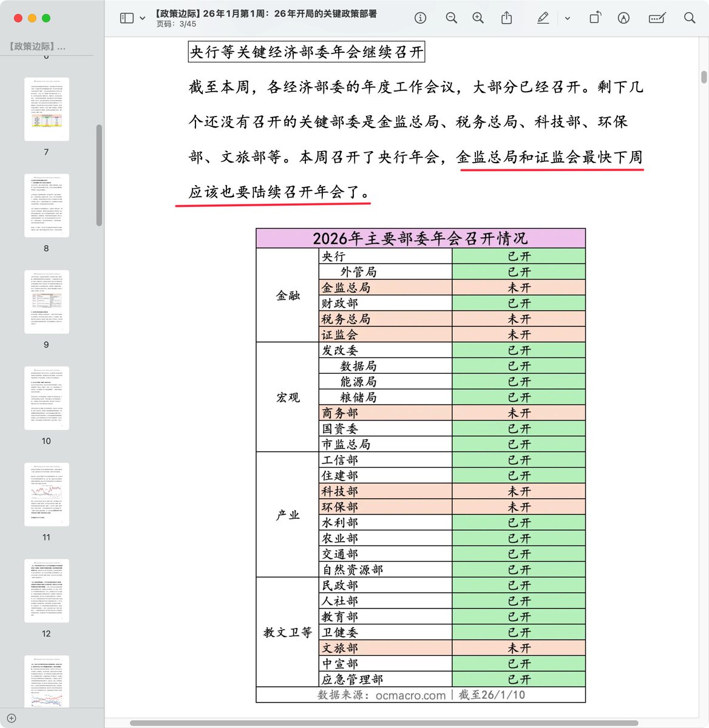Click the 卫健委 table cell

pyautogui.click(x=385, y=633)
